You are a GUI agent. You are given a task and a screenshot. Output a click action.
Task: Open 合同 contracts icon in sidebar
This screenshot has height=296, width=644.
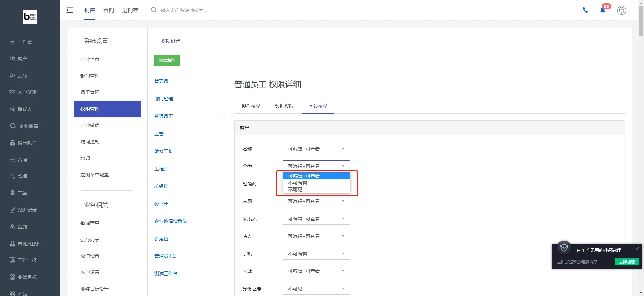[x=12, y=160]
